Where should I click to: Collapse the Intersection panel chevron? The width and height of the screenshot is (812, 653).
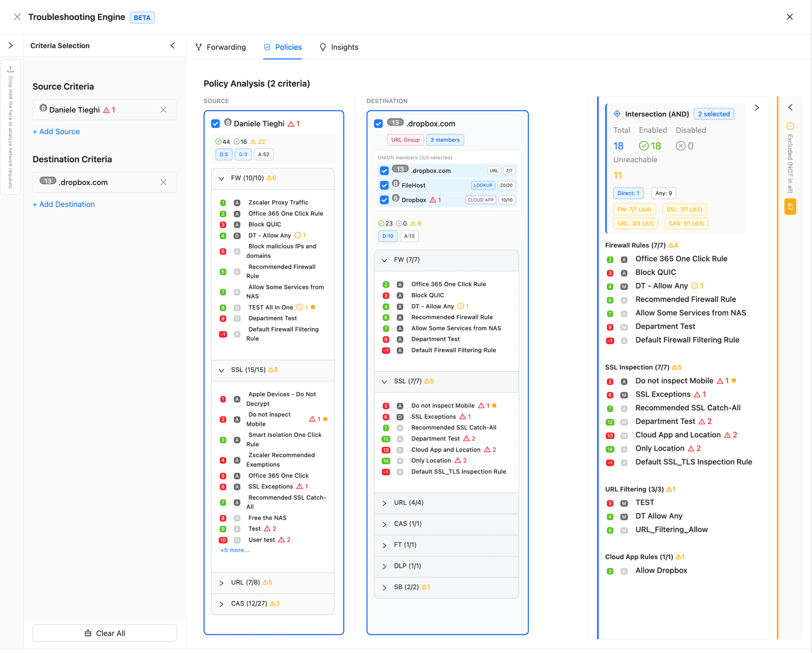click(x=756, y=108)
